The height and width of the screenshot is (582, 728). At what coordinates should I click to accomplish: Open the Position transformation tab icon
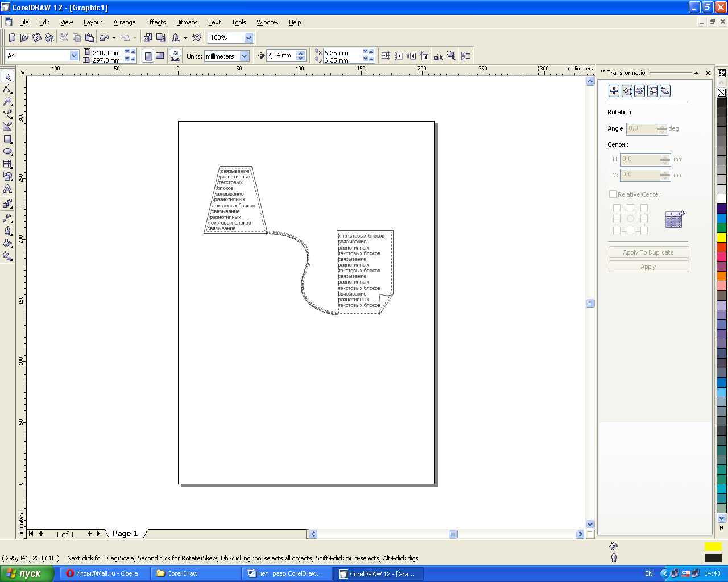[614, 91]
